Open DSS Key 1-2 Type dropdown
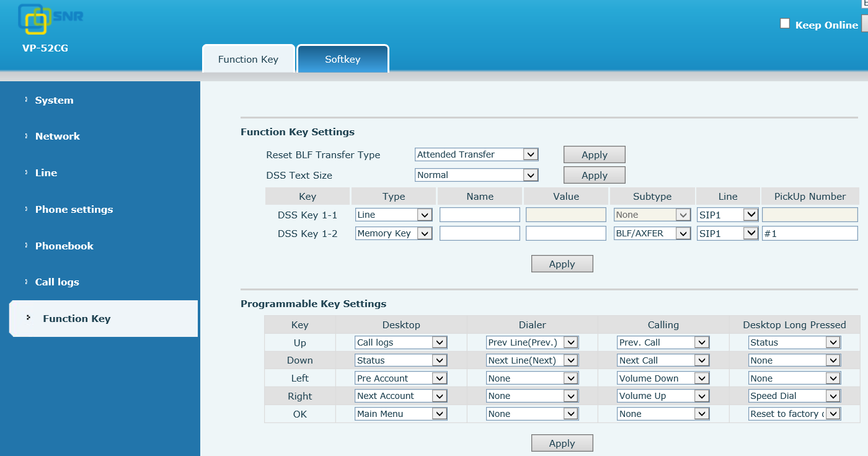The width and height of the screenshot is (868, 456). [x=394, y=233]
